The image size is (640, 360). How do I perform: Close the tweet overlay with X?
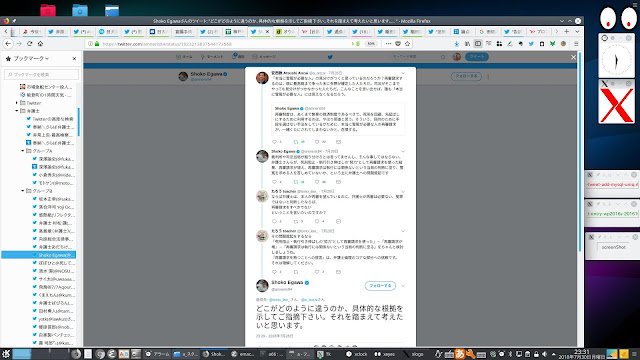coord(573,57)
